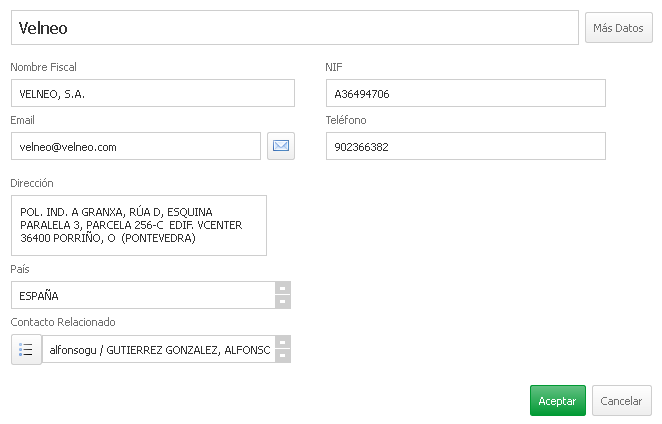
Task: Click the upper arrow of País selector
Action: (x=283, y=288)
